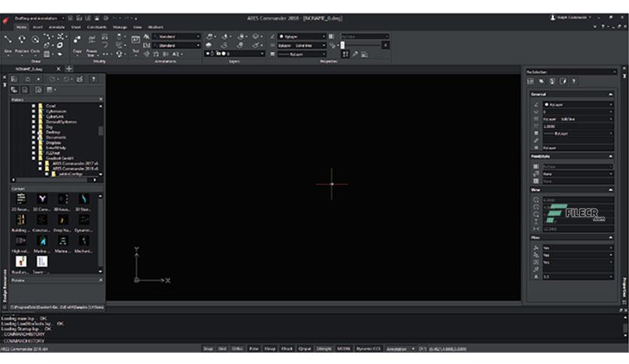
Task: Expand the Documents folder tree node
Action: point(34,137)
